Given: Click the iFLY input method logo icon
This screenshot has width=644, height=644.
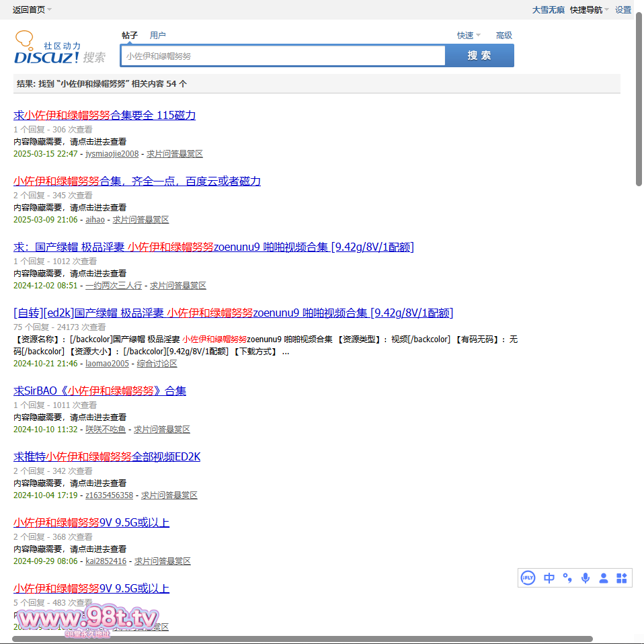Looking at the screenshot, I should click(x=528, y=578).
